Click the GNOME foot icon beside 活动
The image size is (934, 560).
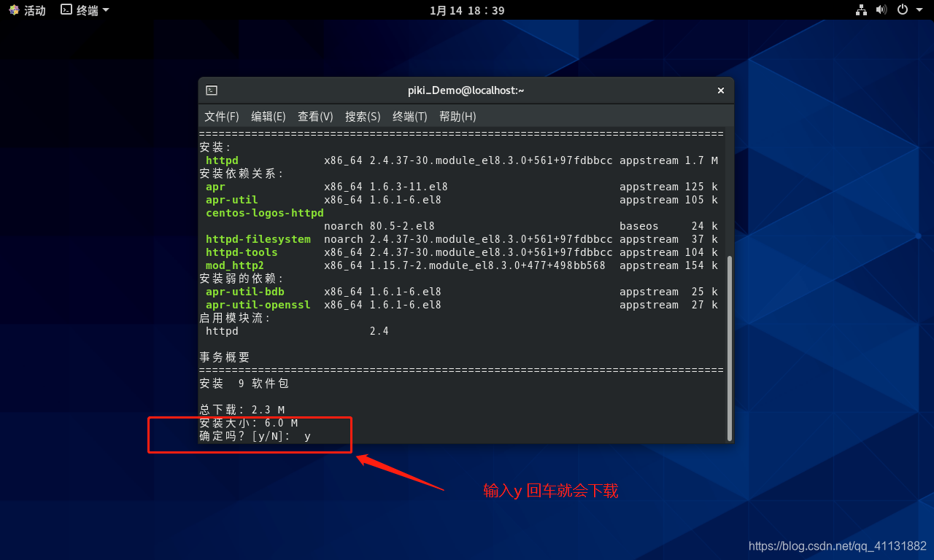[x=14, y=10]
